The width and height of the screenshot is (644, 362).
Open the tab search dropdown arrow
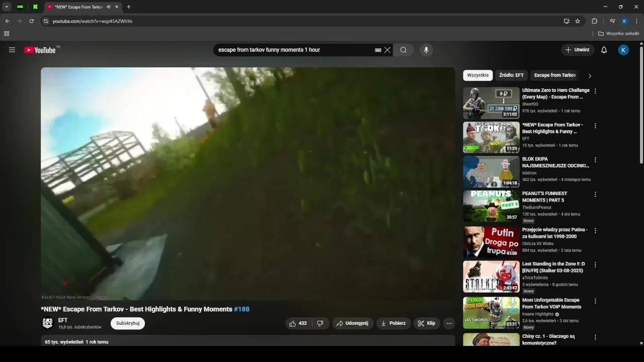coord(7,7)
